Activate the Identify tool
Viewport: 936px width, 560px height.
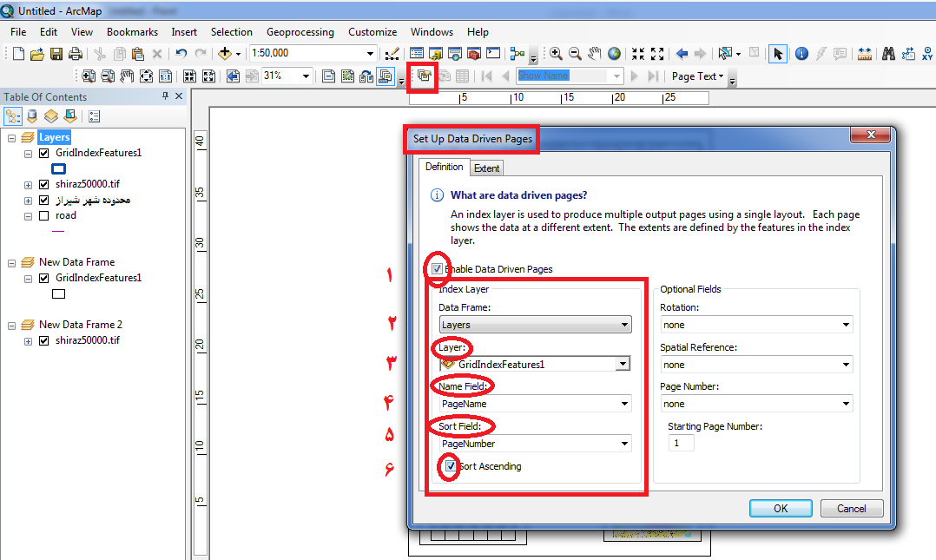(801, 54)
